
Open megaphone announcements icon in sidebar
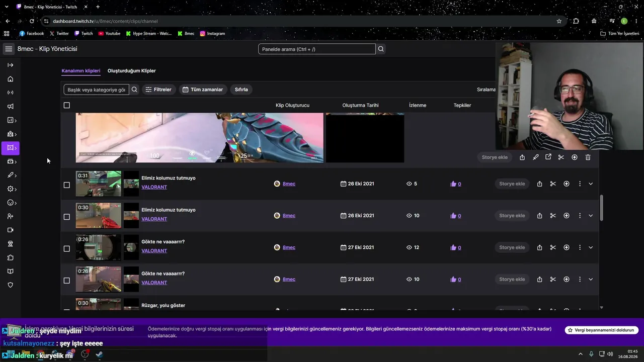pyautogui.click(x=10, y=107)
